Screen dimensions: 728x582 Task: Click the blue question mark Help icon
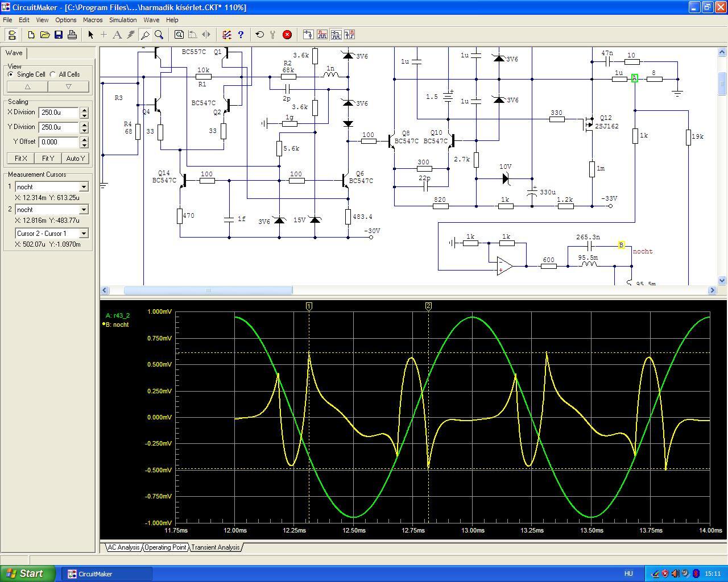tap(241, 35)
